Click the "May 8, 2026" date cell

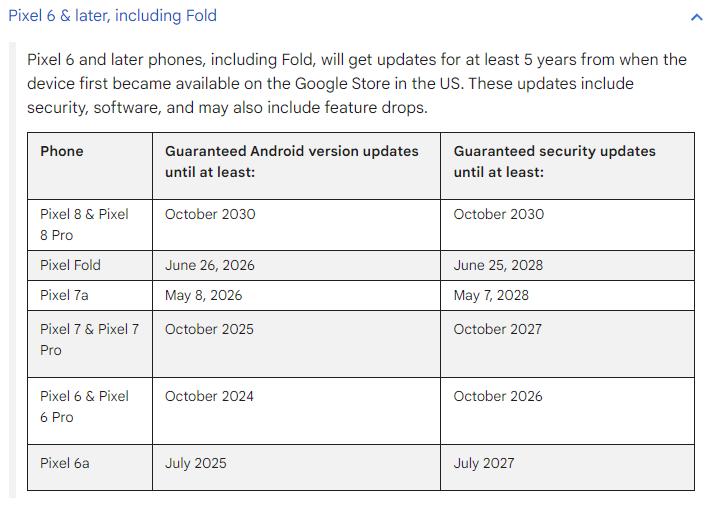point(203,295)
